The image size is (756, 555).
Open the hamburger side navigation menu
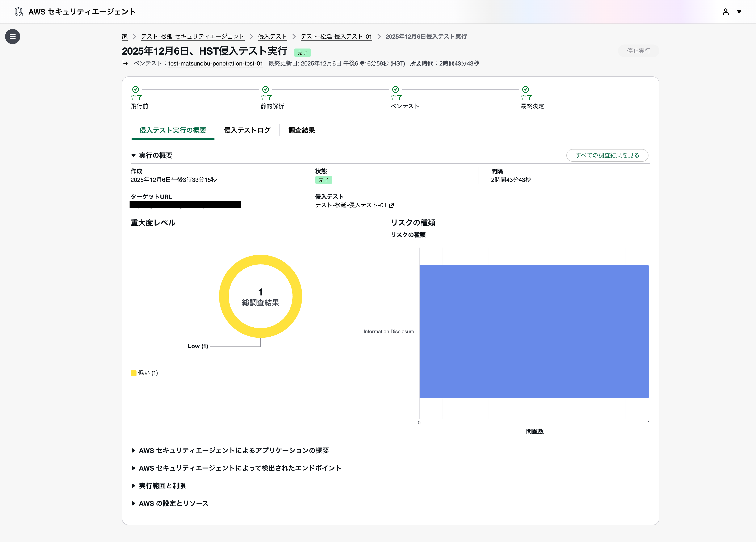pos(12,37)
